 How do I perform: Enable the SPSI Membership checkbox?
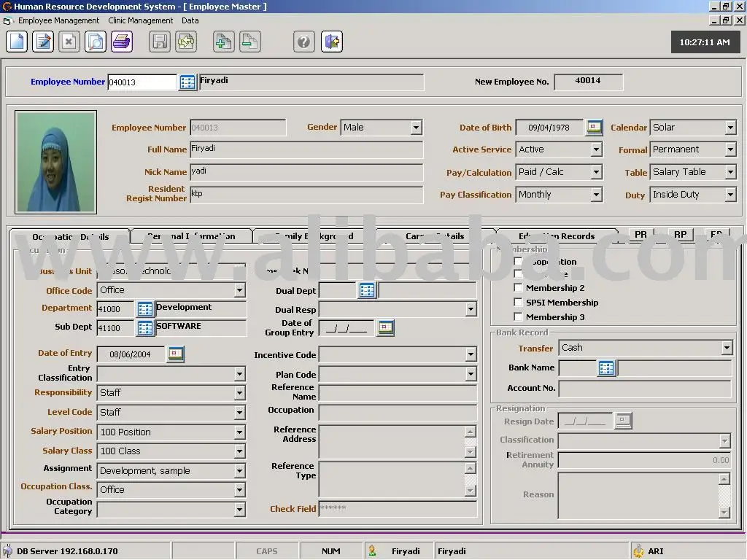point(519,303)
